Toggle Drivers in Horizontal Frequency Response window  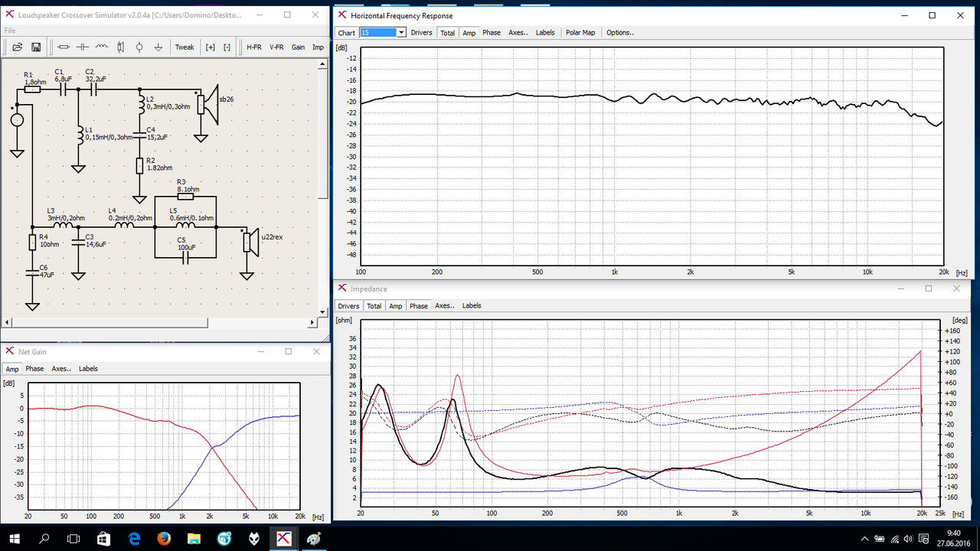point(421,33)
